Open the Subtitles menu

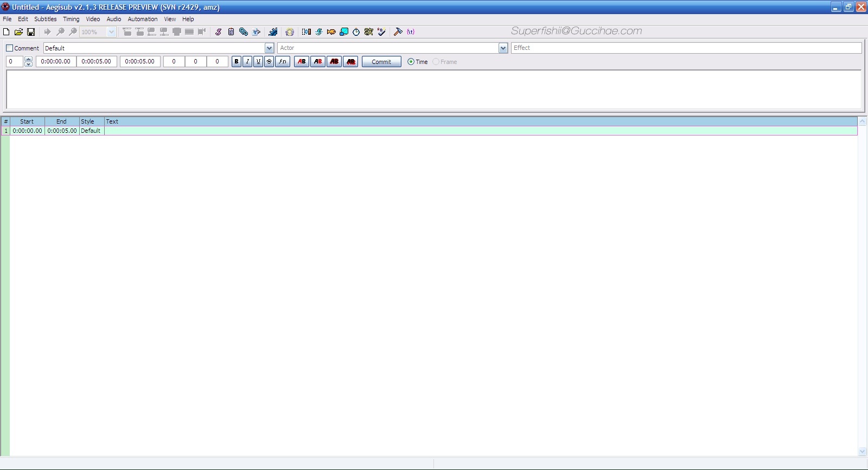pyautogui.click(x=46, y=19)
